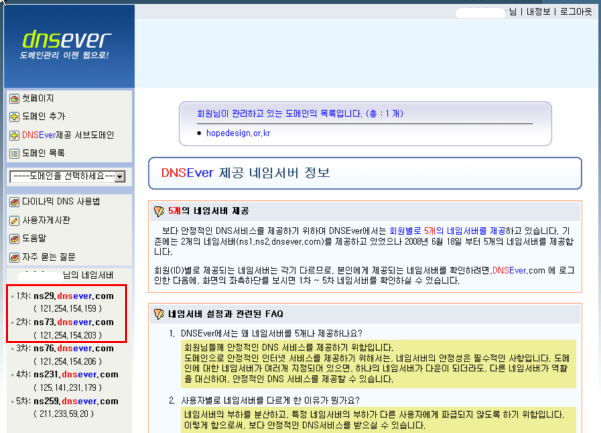The height and width of the screenshot is (433, 601).
Task: Click the 도움말 icon
Action: point(14,239)
